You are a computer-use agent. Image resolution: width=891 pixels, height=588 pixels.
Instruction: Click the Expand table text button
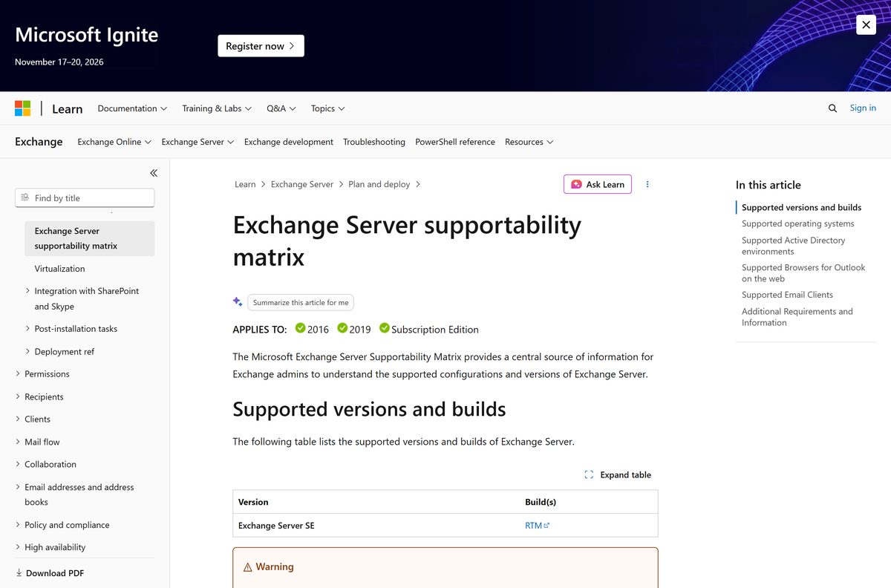point(625,475)
